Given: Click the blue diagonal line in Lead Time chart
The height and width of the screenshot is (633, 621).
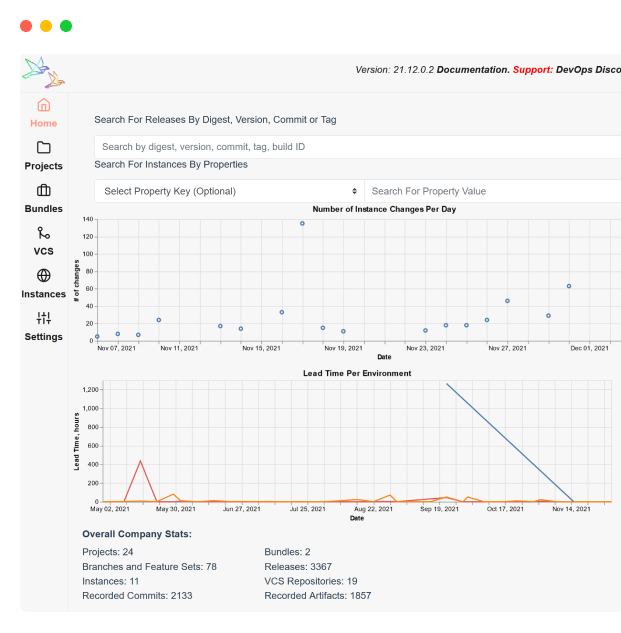Looking at the screenshot, I should [x=510, y=442].
